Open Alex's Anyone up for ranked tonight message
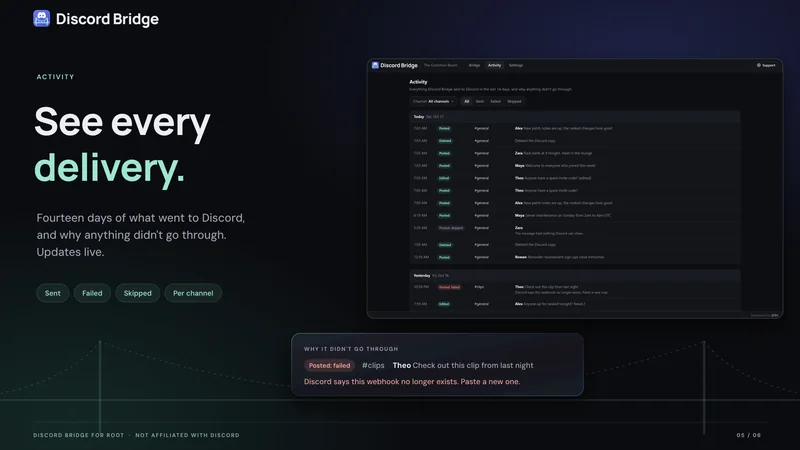Viewport: 800px width, 450px height. [x=550, y=304]
